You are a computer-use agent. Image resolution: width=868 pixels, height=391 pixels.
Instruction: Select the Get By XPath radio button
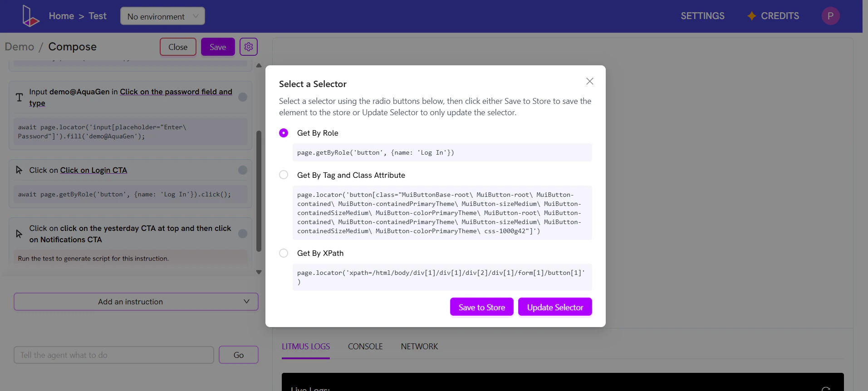pyautogui.click(x=284, y=253)
